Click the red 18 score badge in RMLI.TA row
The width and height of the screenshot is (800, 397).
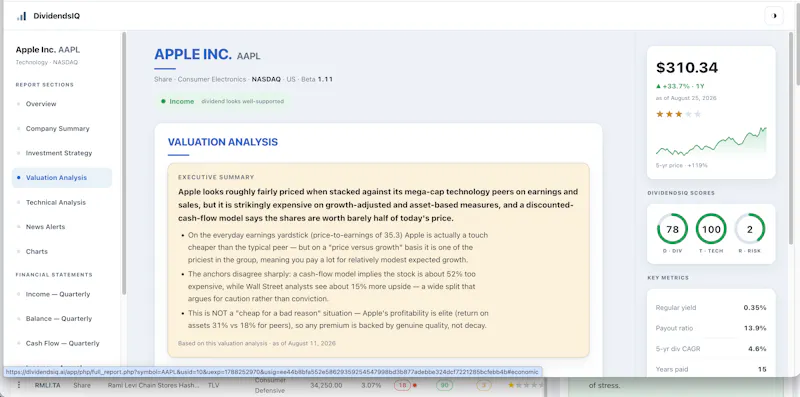click(x=403, y=386)
